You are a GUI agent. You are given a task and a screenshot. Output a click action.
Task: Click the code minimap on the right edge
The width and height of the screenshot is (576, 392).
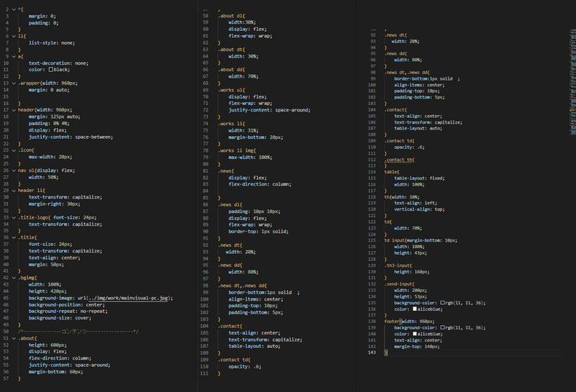click(572, 83)
